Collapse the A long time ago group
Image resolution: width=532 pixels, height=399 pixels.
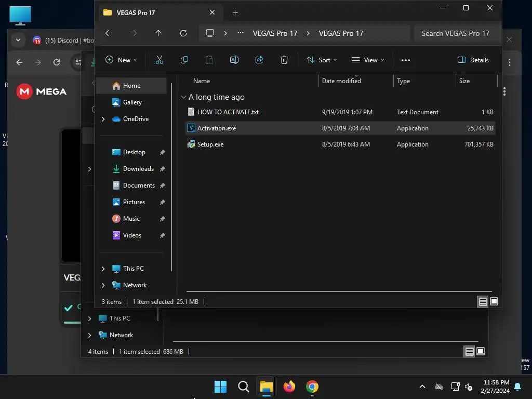point(183,97)
